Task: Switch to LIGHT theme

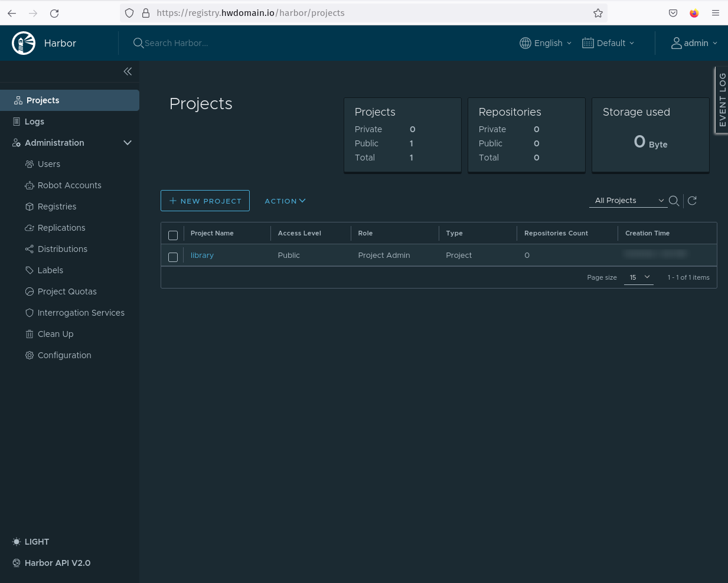Action: [x=31, y=542]
